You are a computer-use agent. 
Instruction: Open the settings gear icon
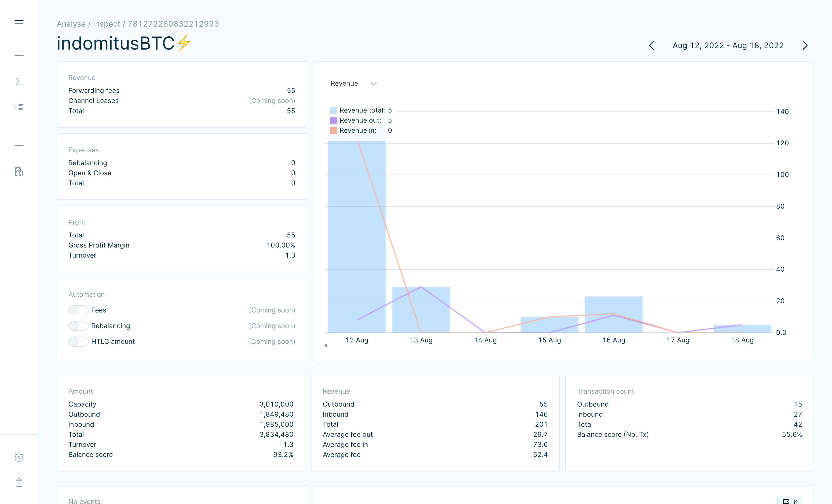(19, 457)
